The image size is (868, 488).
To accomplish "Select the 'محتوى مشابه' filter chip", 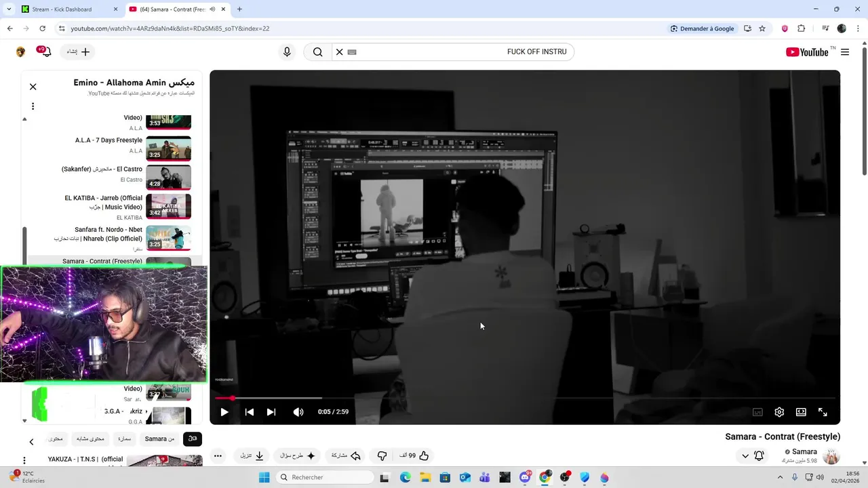I will (x=90, y=439).
